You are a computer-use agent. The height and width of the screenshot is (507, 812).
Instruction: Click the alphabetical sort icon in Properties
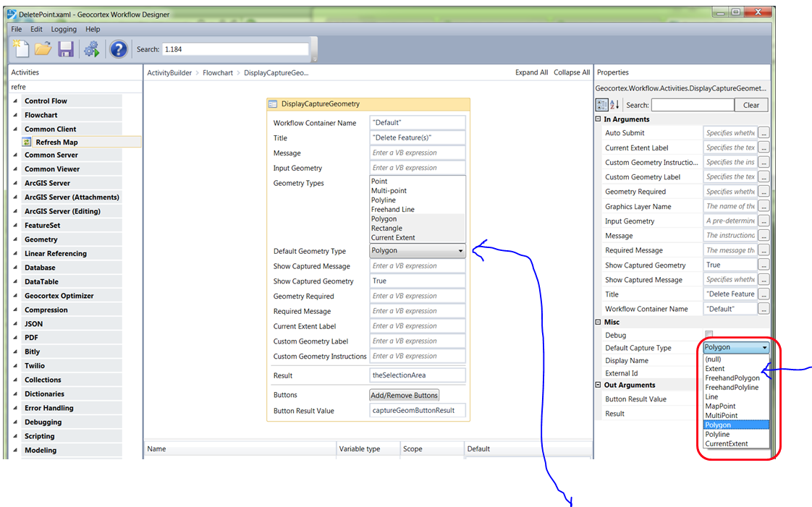pos(614,104)
